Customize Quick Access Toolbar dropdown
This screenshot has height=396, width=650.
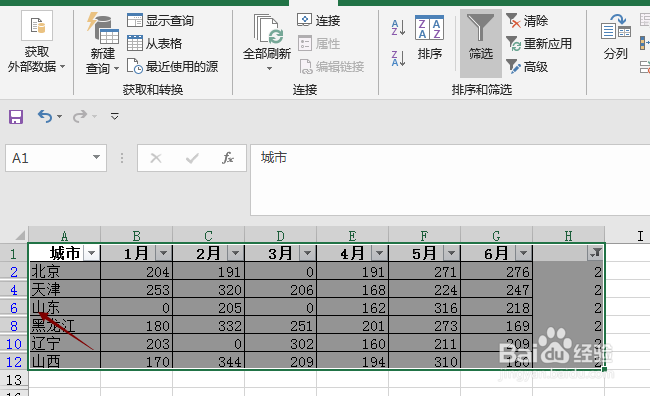114,117
